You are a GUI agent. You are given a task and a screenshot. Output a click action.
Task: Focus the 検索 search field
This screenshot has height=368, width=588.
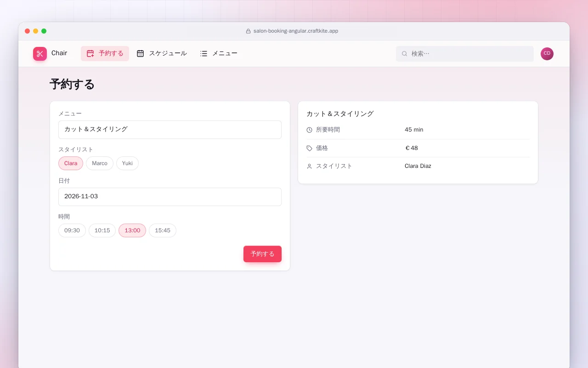tap(465, 54)
